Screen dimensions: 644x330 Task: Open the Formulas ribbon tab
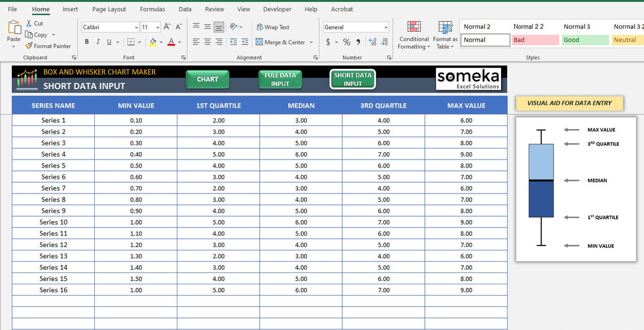[152, 9]
